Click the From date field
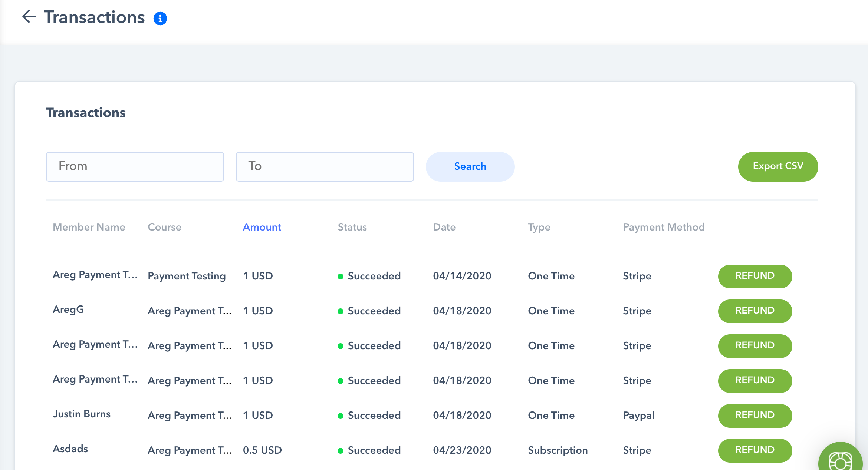Image resolution: width=868 pixels, height=470 pixels. point(135,166)
